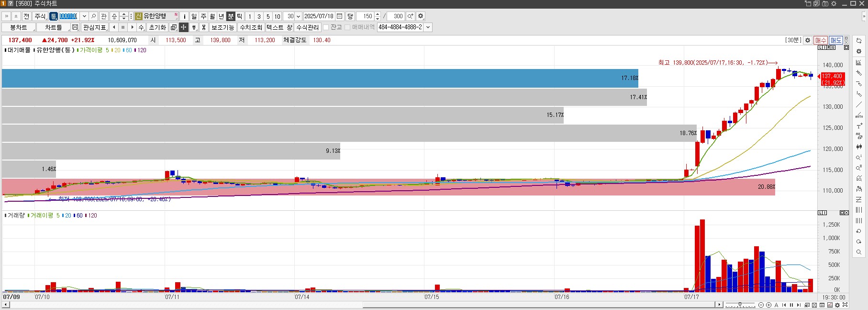Expand the stock code dropdown
The height and width of the screenshot is (310, 868).
pos(84,16)
